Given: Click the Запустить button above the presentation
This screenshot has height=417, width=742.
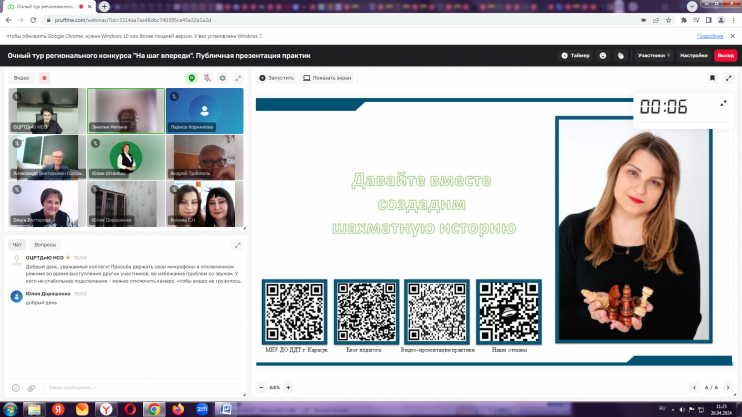Looking at the screenshot, I should pyautogui.click(x=277, y=77).
